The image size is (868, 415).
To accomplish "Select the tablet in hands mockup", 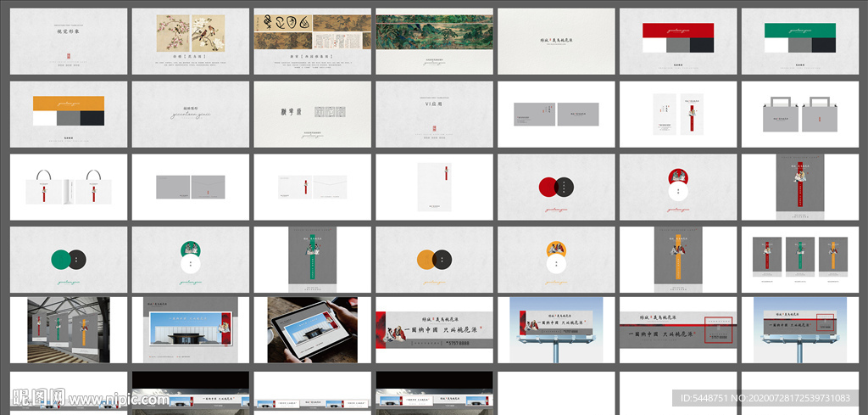I will tap(312, 329).
